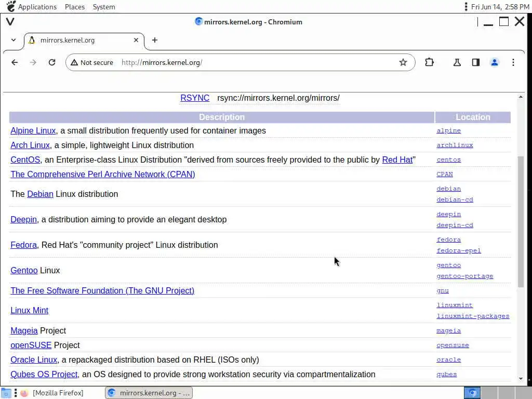The width and height of the screenshot is (532, 399).
Task: Follow the Fedora description link
Action: coord(23,245)
